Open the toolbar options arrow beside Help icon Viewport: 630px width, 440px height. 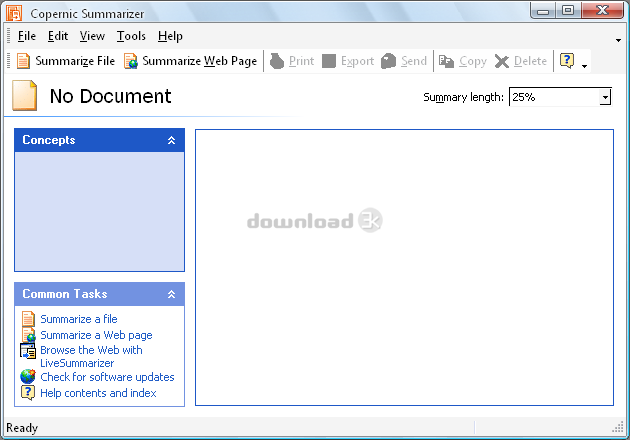tap(585, 66)
